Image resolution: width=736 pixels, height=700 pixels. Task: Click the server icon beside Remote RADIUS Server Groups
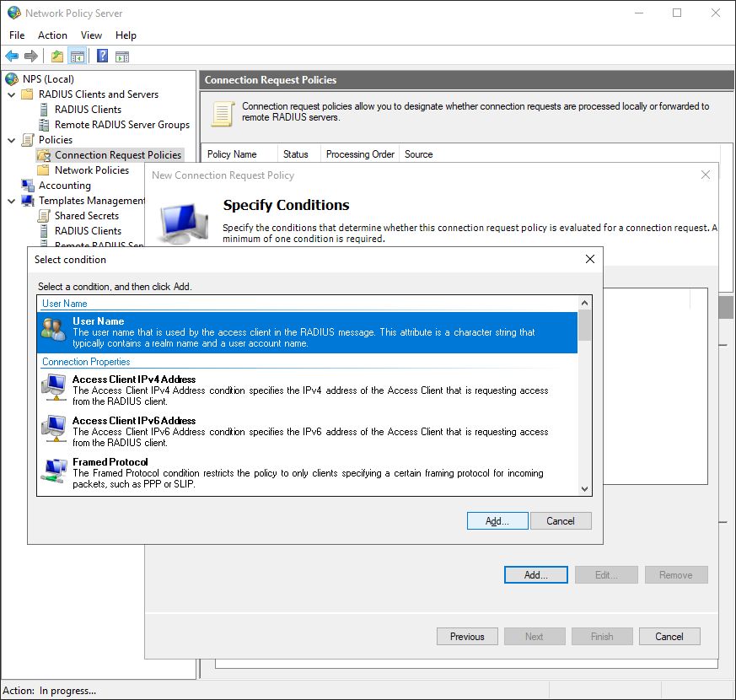point(44,125)
